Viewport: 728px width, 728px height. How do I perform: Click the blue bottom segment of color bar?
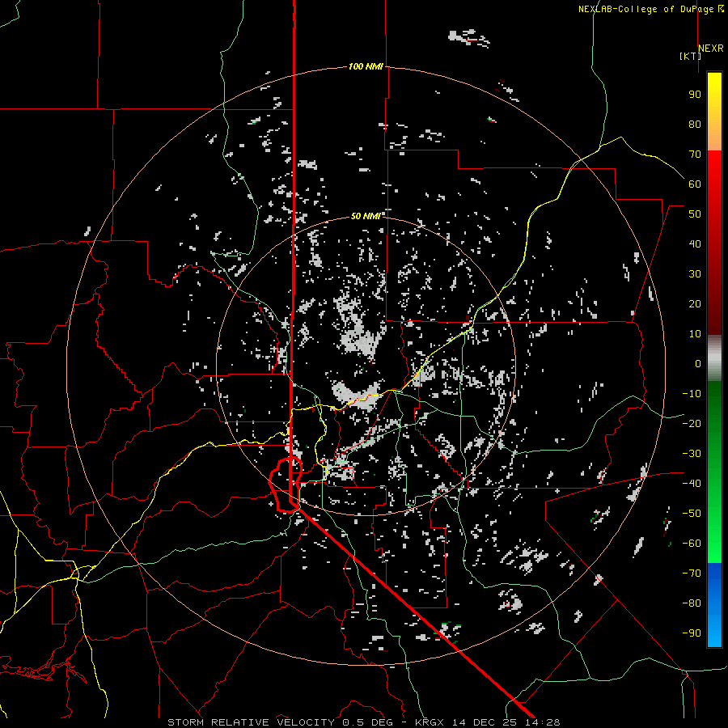pos(714,605)
